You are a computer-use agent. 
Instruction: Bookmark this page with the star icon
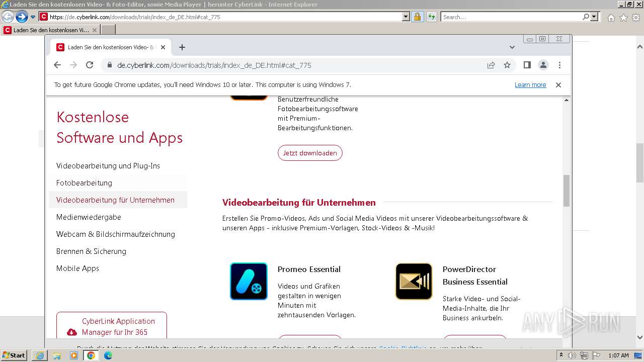(x=507, y=65)
